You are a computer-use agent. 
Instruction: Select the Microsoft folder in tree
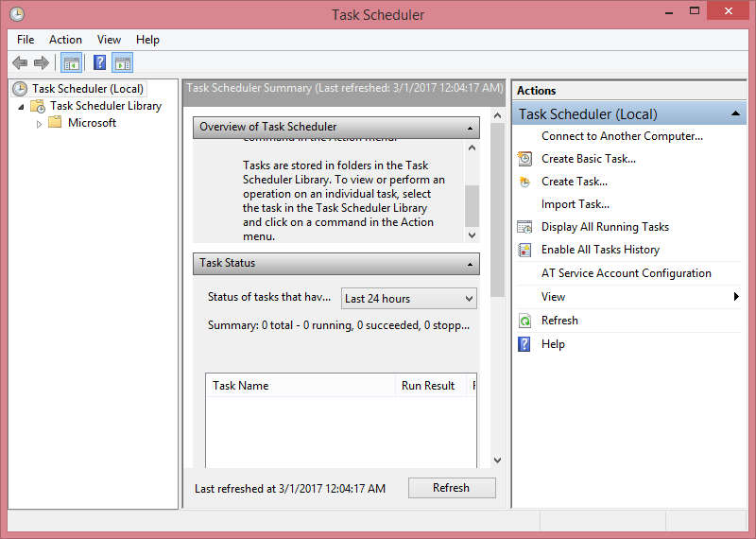click(92, 123)
